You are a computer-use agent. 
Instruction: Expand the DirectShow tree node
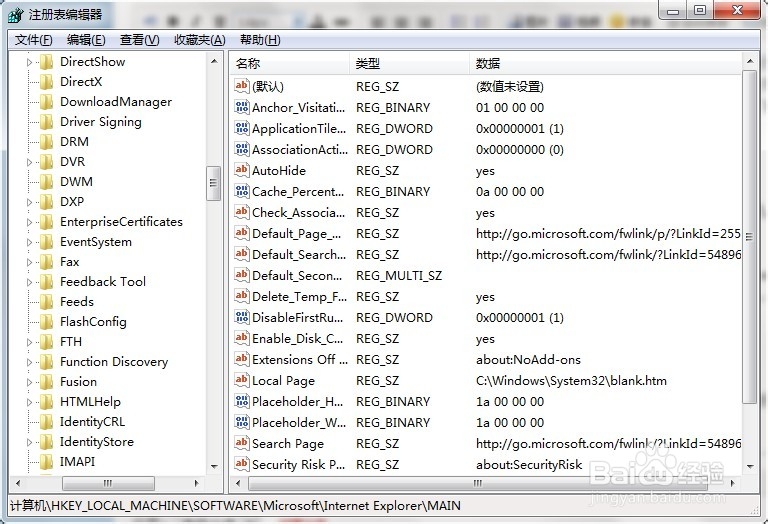click(x=29, y=62)
